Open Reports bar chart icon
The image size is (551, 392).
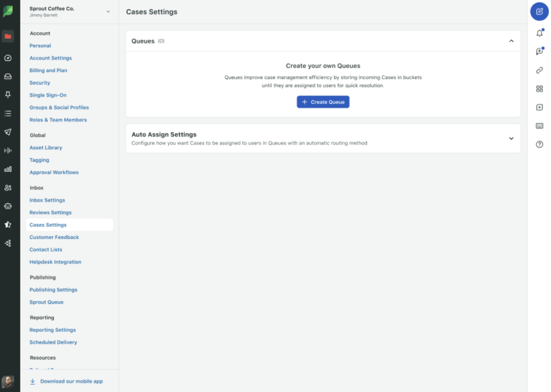click(8, 169)
